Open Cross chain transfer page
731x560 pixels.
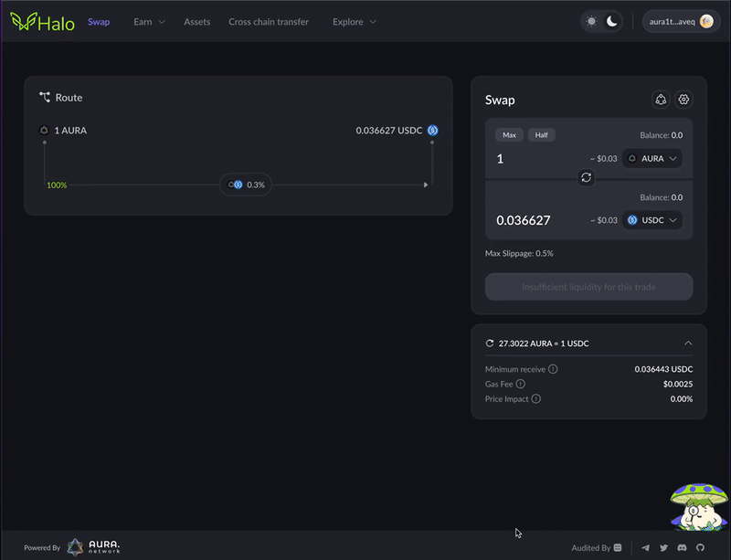coord(269,22)
